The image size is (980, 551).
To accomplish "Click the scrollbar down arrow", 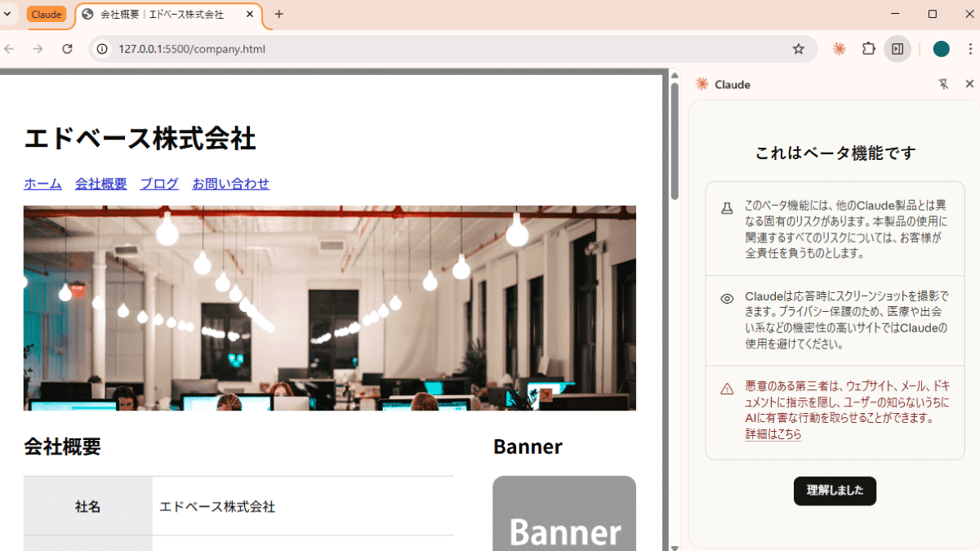I will point(675,546).
